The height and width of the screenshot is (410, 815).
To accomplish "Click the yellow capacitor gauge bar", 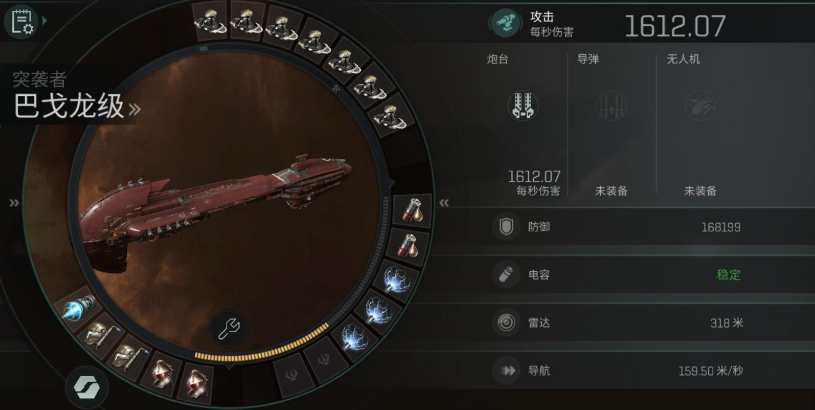I will point(262,346).
